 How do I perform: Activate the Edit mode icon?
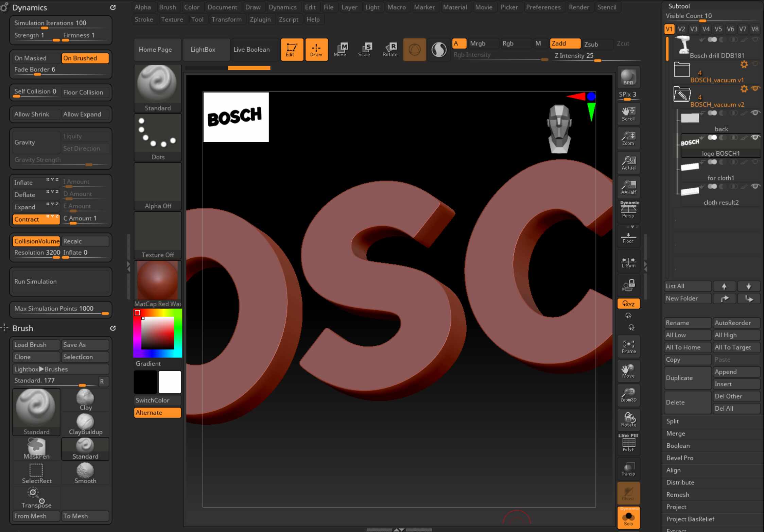(292, 50)
